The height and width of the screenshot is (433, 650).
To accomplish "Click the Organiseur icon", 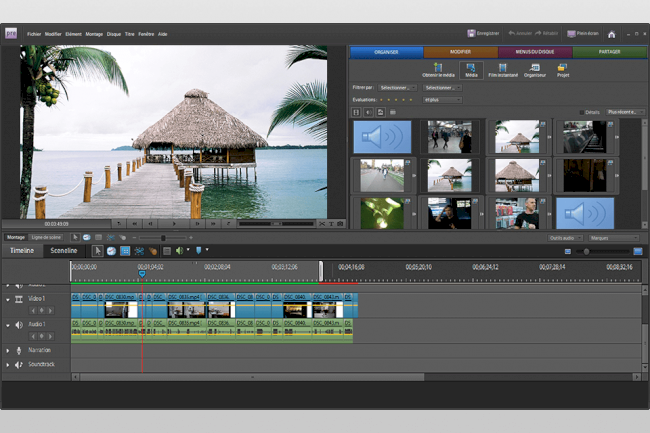I will [x=535, y=67].
